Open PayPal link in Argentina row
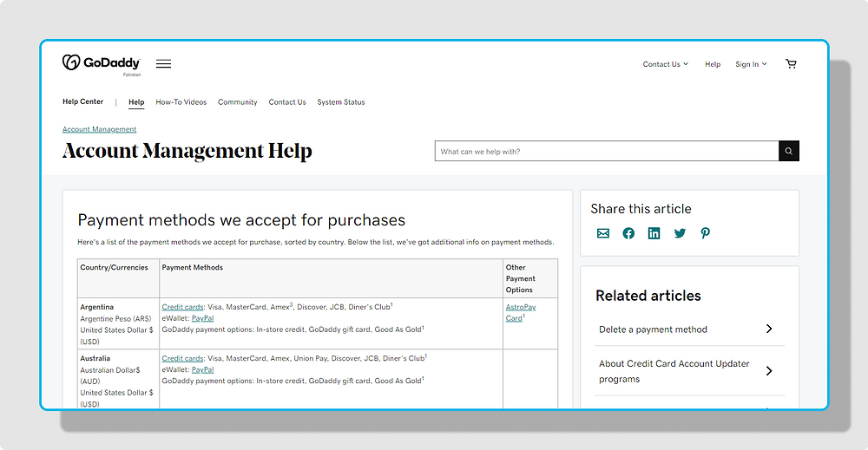The height and width of the screenshot is (450, 868). (x=202, y=318)
